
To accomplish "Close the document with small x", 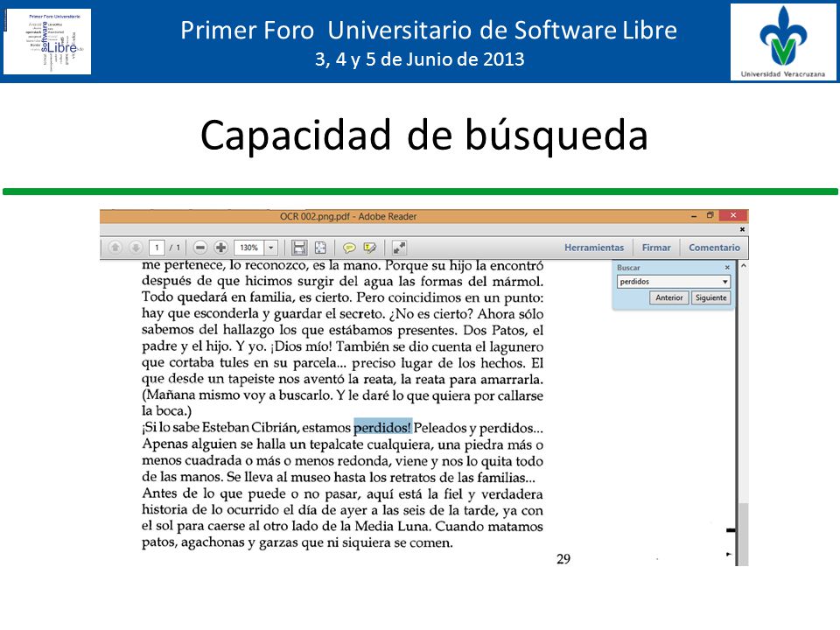I will 742,229.
